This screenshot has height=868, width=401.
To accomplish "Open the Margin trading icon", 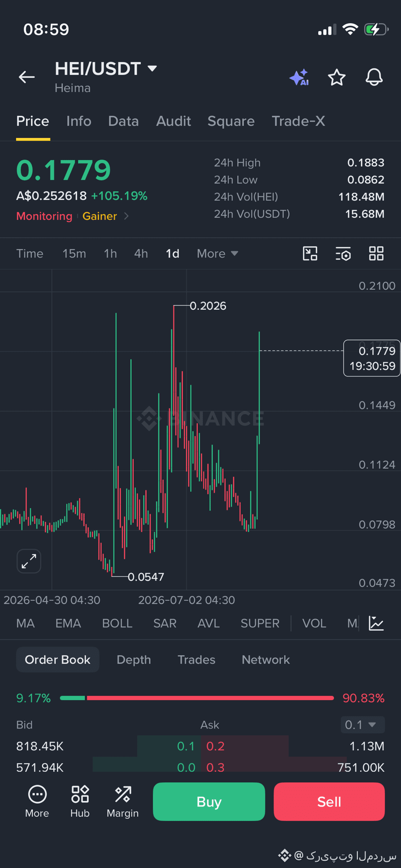I will click(x=123, y=802).
